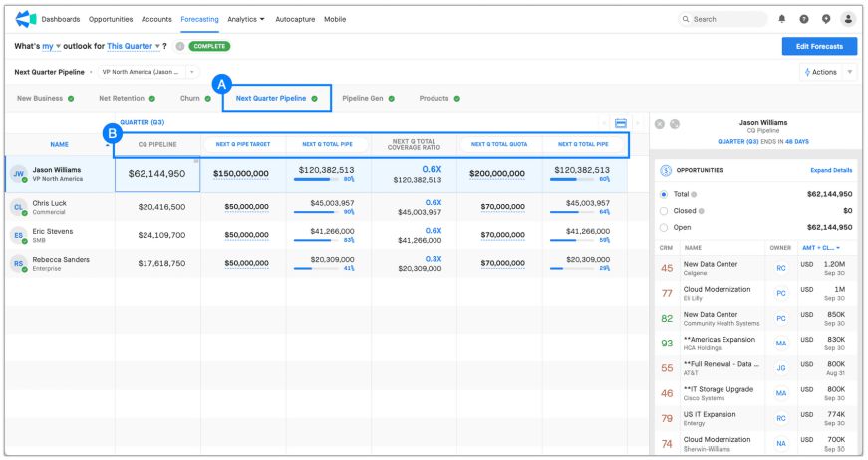Open the 'This Quarter' period dropdown
Image resolution: width=868 pixels, height=460 pixels.
134,46
